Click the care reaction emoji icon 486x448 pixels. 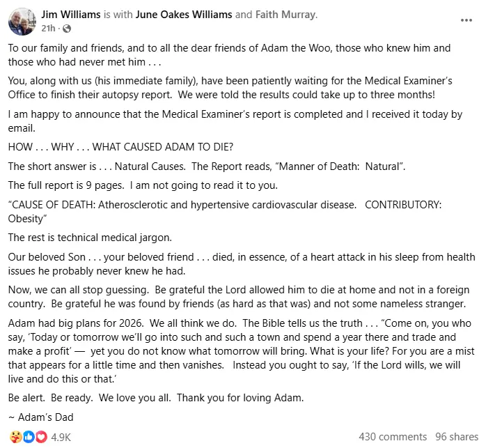tap(15, 437)
